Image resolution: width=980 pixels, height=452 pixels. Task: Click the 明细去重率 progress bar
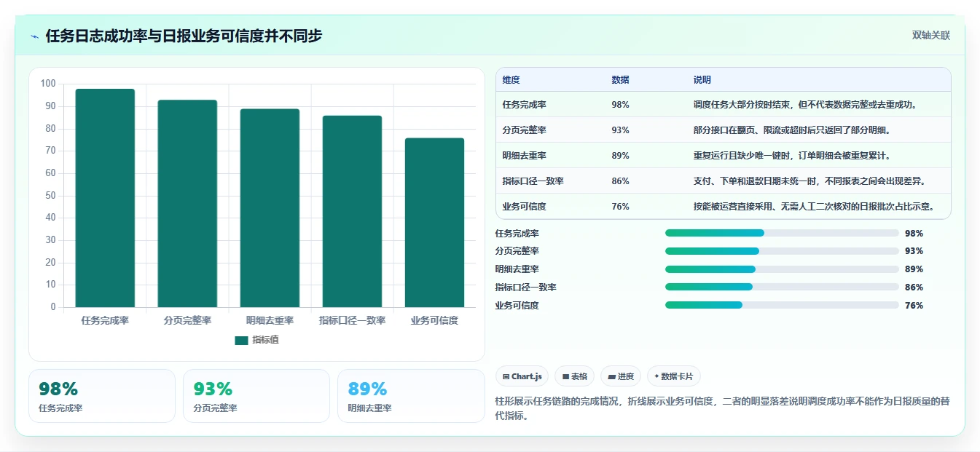point(782,269)
